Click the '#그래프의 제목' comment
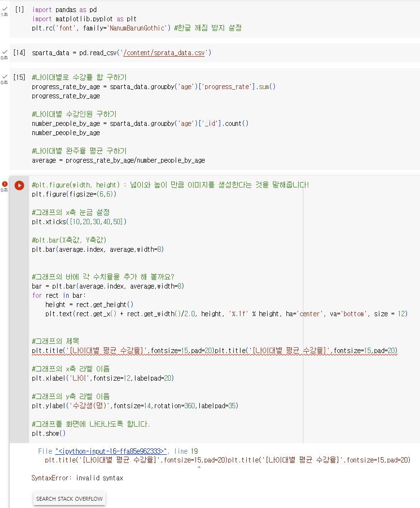 (x=56, y=341)
